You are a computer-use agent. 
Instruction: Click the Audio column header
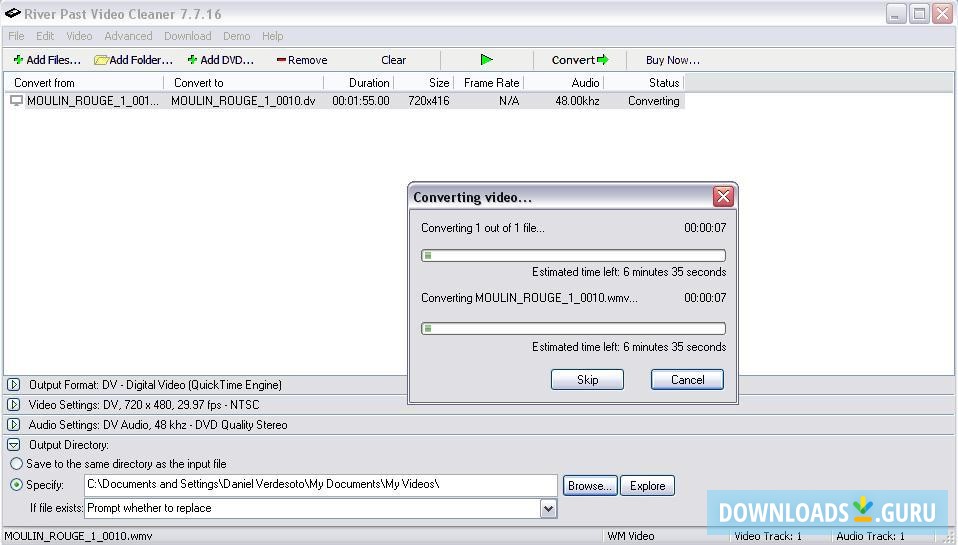tap(564, 82)
